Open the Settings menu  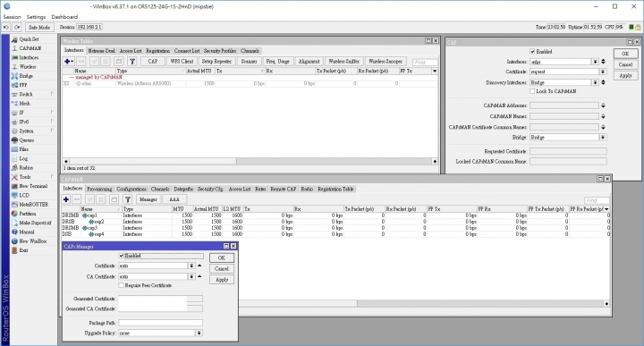36,17
